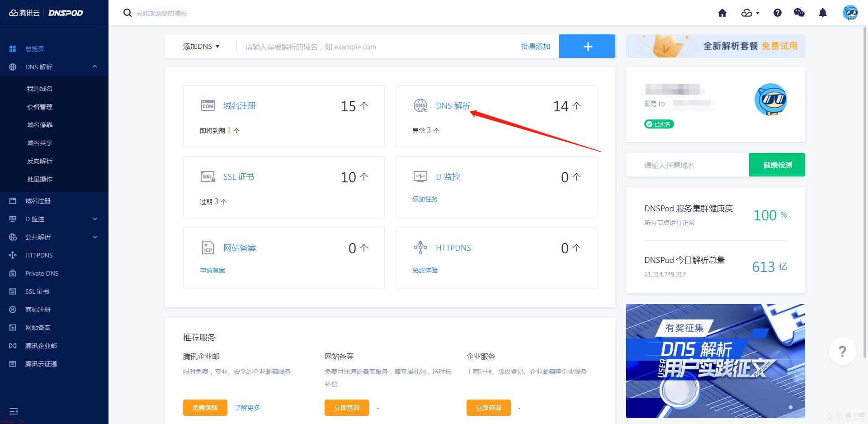Open 批量操作 in sidebar
This screenshot has height=424, width=868.
pos(40,179)
